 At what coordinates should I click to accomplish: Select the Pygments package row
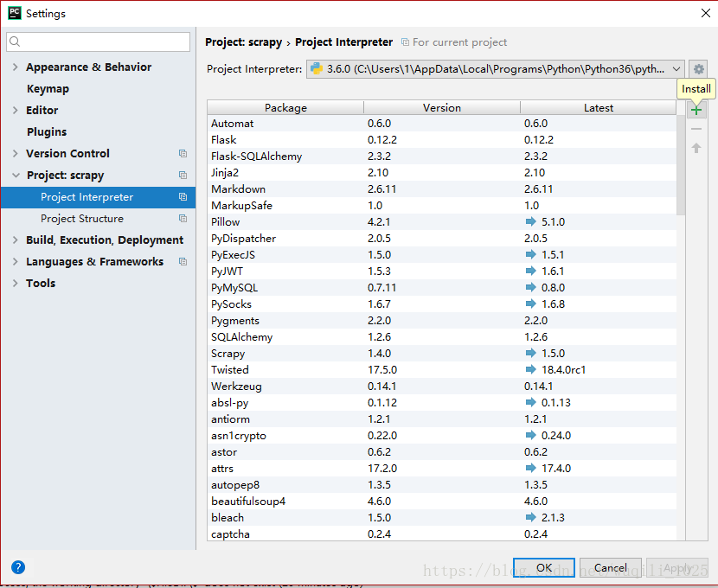click(x=442, y=321)
